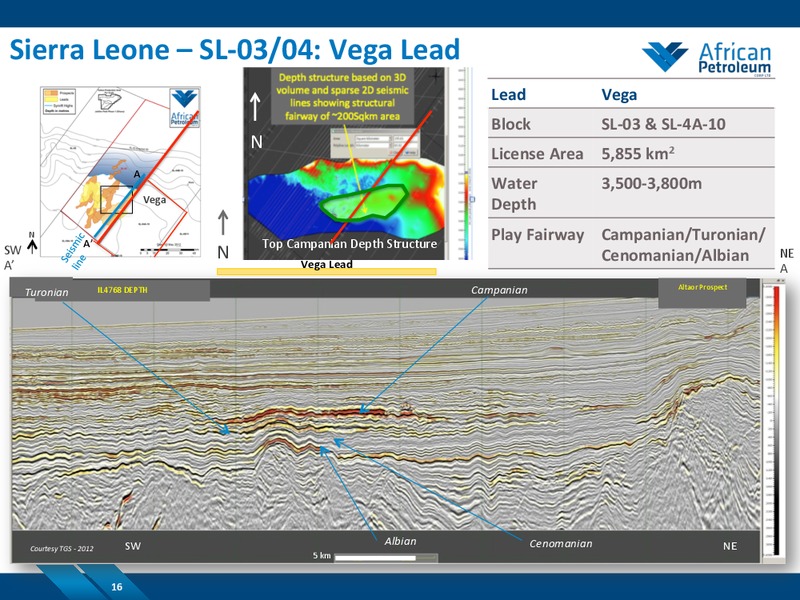Screen dimensions: 800x600
Task: Click the north arrow between the two maps
Action: (x=223, y=223)
